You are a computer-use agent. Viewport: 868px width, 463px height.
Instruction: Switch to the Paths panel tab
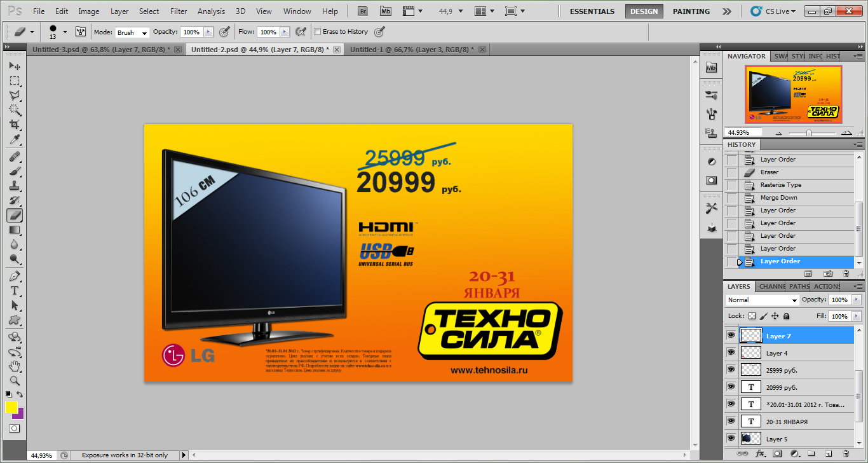(799, 286)
